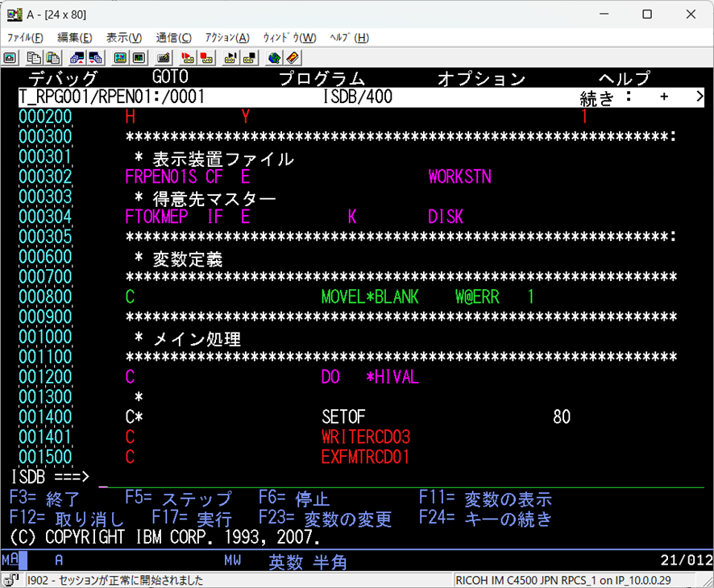Click the > arrow after 続き

point(699,97)
